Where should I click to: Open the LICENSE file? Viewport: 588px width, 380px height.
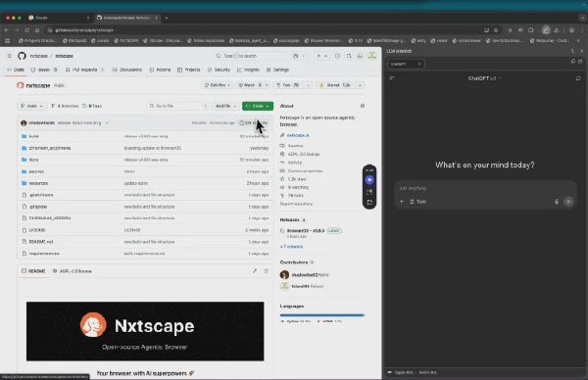tap(37, 230)
